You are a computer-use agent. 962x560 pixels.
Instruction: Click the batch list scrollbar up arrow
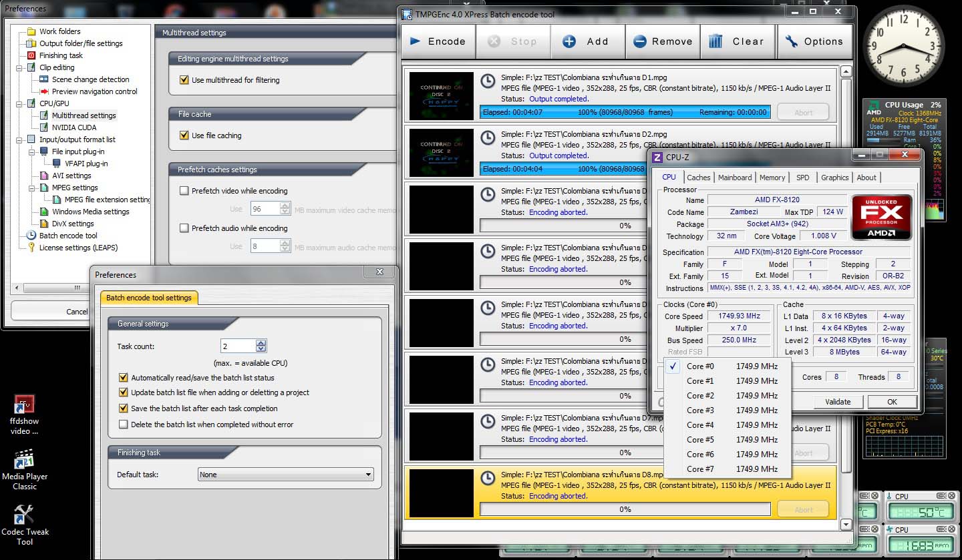(846, 71)
